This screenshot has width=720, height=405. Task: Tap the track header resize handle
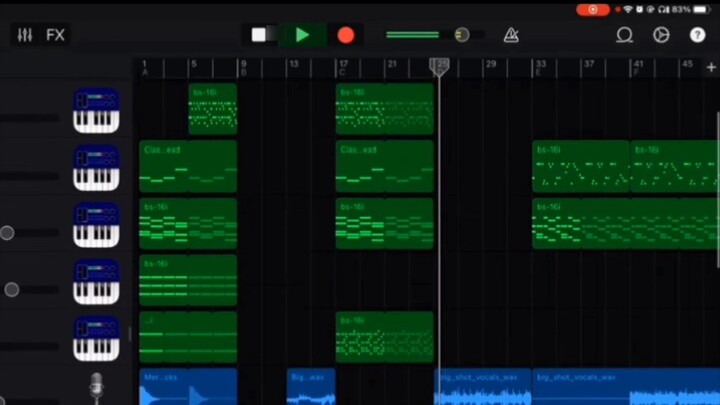point(130,334)
